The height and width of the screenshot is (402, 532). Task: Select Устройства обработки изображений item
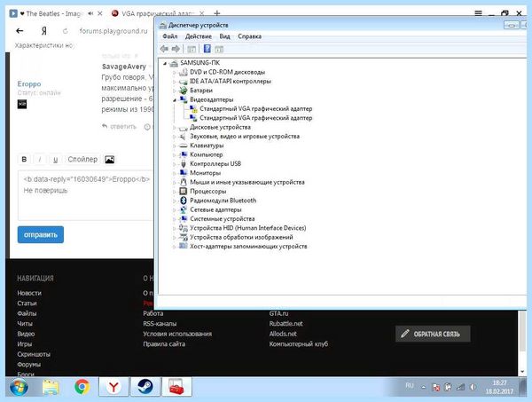click(241, 237)
